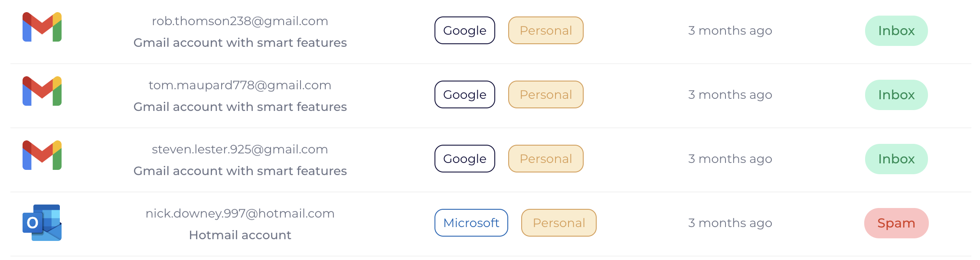980x260 pixels.
Task: Click Google tag in rob.thomson238 row
Action: pos(464,30)
